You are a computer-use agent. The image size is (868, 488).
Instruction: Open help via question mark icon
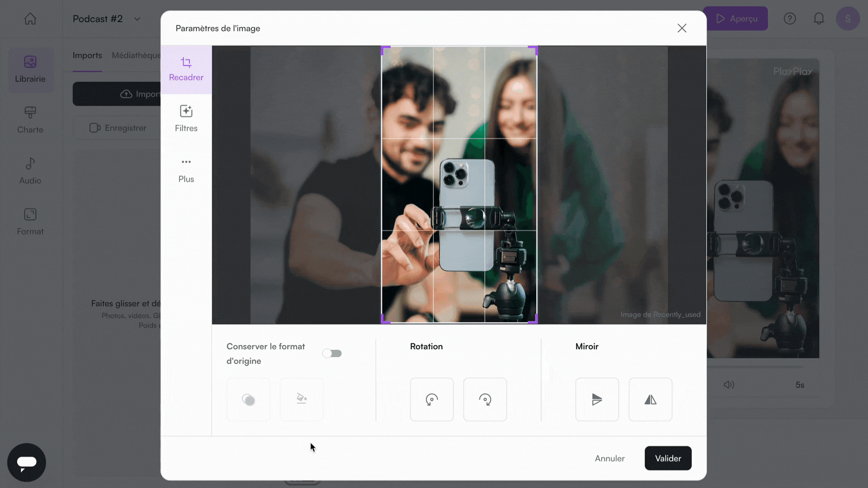click(789, 19)
